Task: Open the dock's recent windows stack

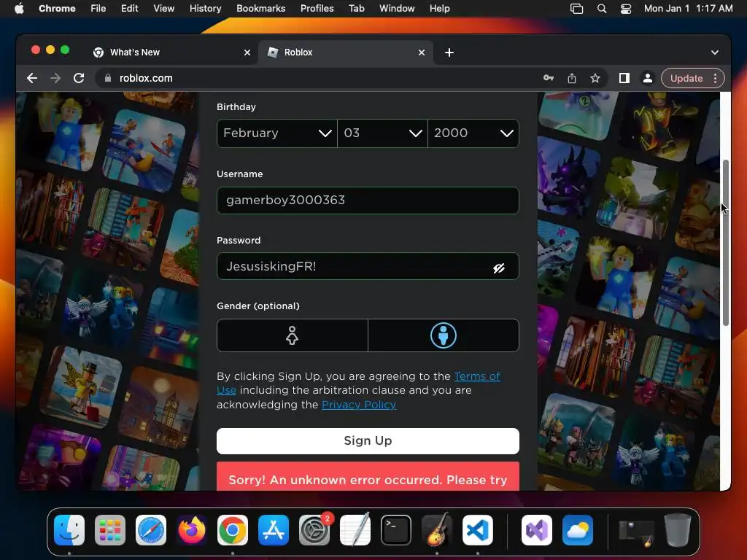Action: (636, 531)
